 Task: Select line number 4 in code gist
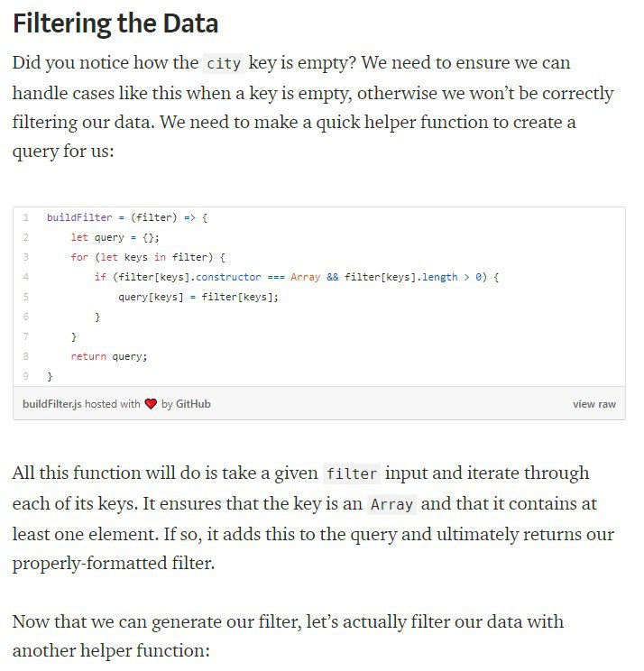coord(26,277)
